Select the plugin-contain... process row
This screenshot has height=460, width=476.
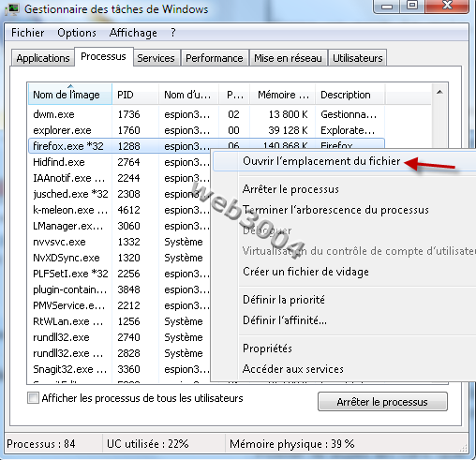(x=120, y=289)
